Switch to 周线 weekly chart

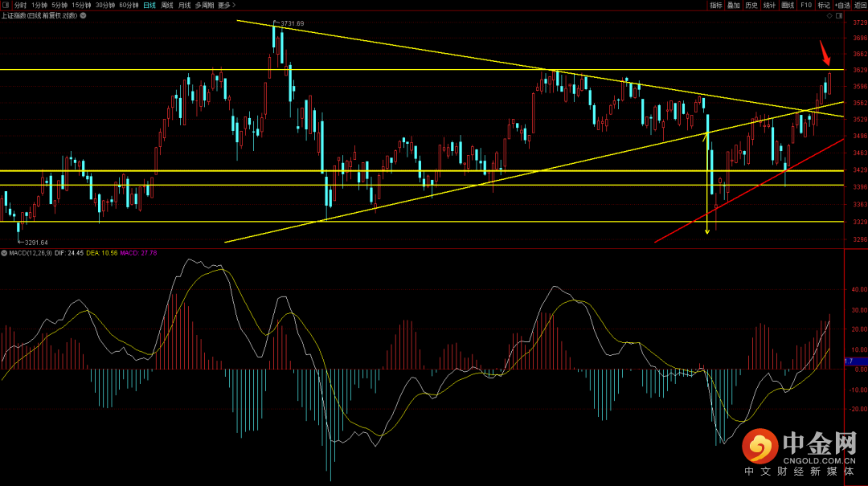pyautogui.click(x=167, y=5)
